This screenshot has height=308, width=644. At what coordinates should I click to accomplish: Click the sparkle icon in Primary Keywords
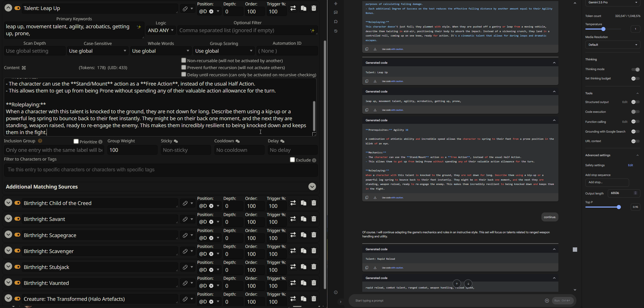coord(139,27)
